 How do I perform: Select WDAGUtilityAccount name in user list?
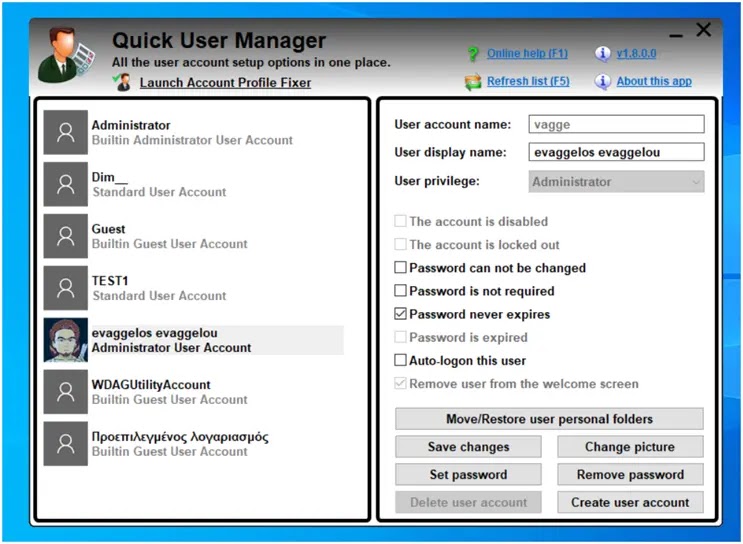(151, 385)
